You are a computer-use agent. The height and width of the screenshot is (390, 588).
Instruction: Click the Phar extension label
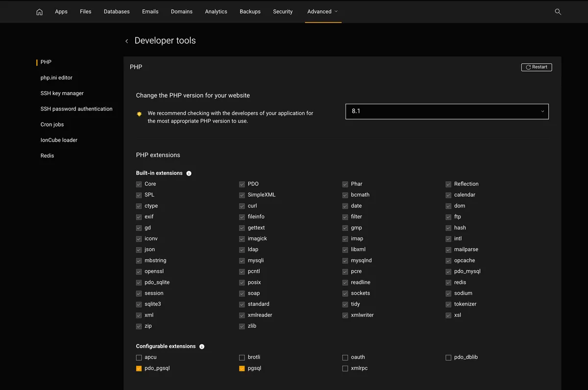356,184
